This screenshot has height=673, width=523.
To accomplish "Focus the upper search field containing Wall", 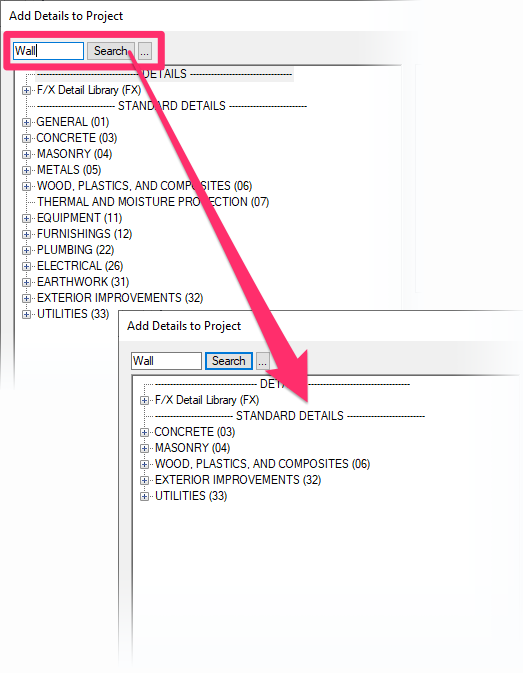I will pyautogui.click(x=48, y=51).
